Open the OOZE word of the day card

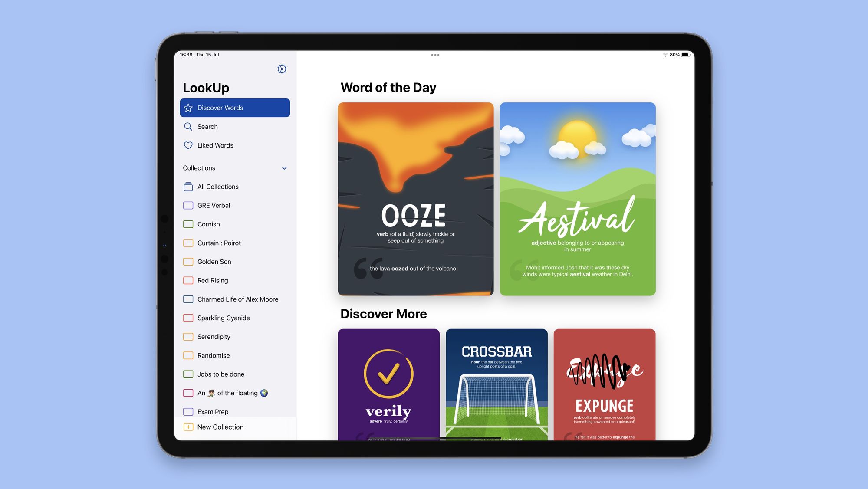(415, 199)
